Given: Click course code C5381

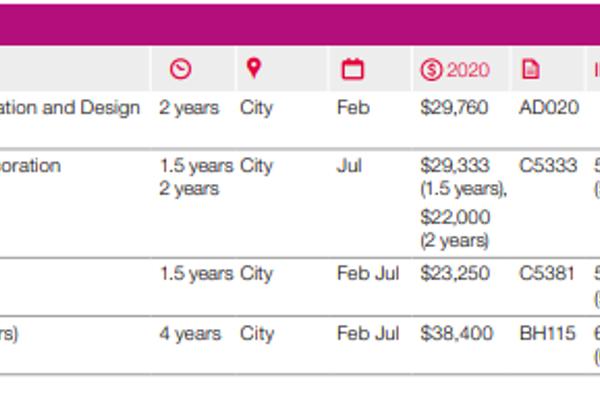Looking at the screenshot, I should (x=548, y=274).
